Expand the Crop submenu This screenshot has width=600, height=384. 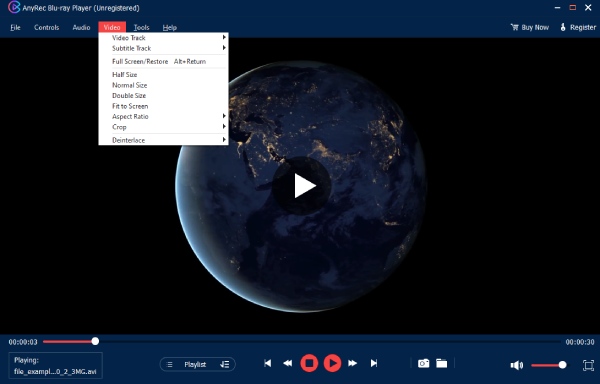[x=163, y=127]
